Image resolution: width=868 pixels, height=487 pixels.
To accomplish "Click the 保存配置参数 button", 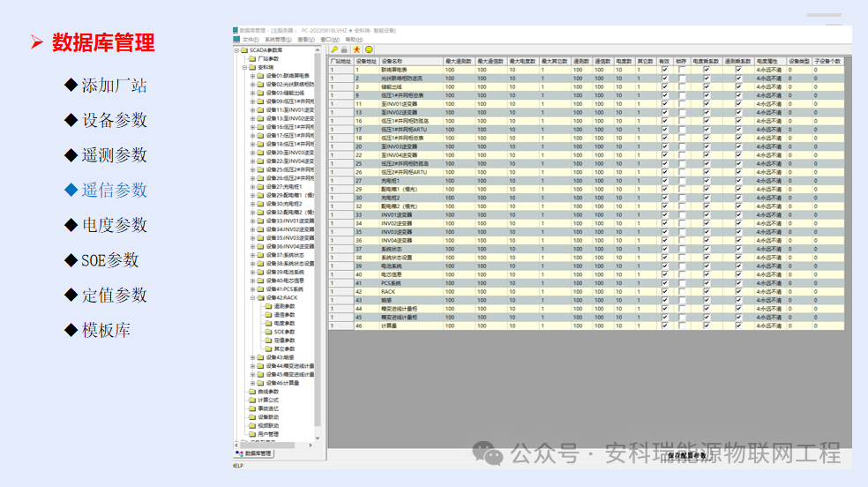I will click(687, 455).
